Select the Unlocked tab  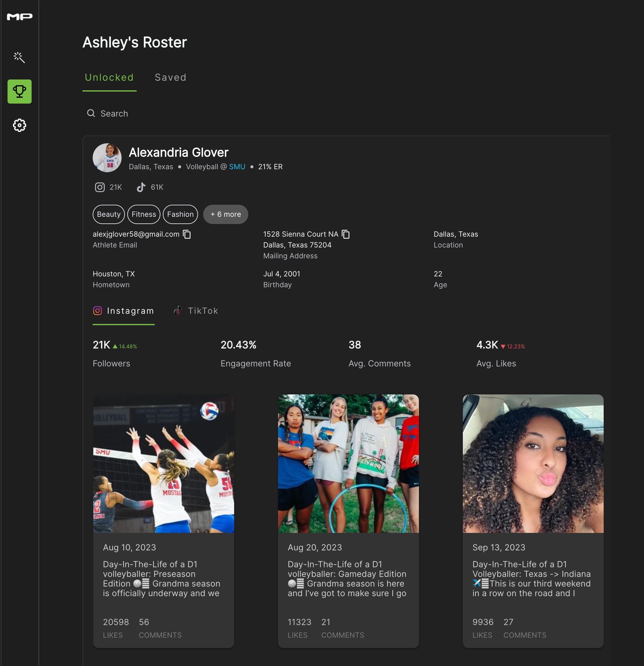(x=109, y=77)
